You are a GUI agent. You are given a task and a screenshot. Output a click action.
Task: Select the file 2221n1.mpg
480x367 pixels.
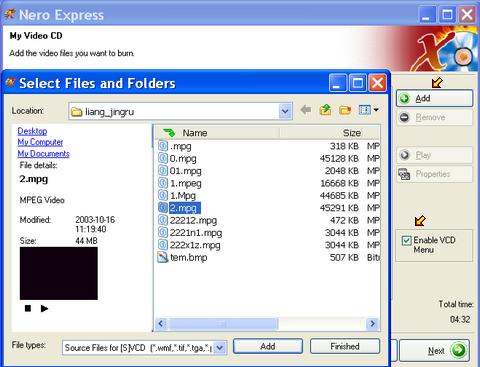click(196, 233)
